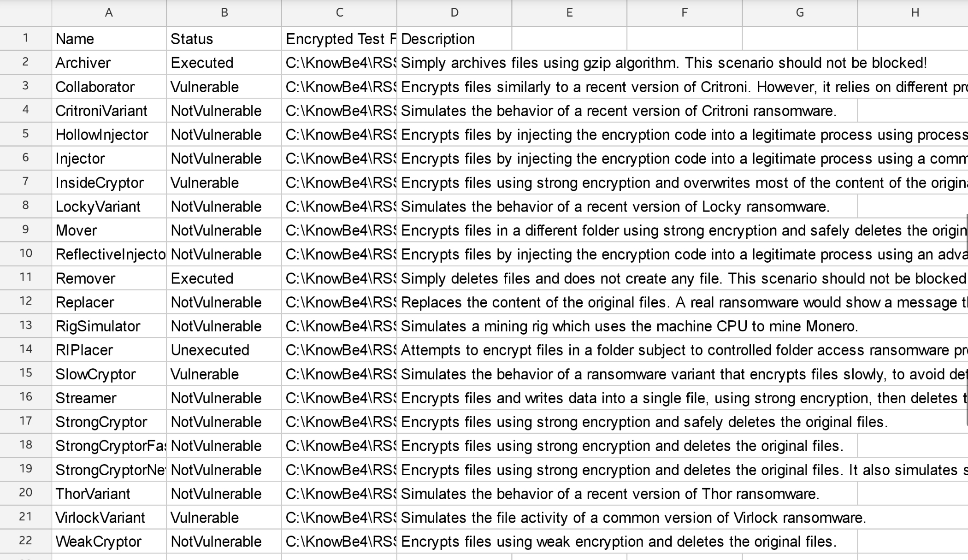Click the Description header cell
Viewport: 968px width, 560px height.
pyautogui.click(x=454, y=39)
